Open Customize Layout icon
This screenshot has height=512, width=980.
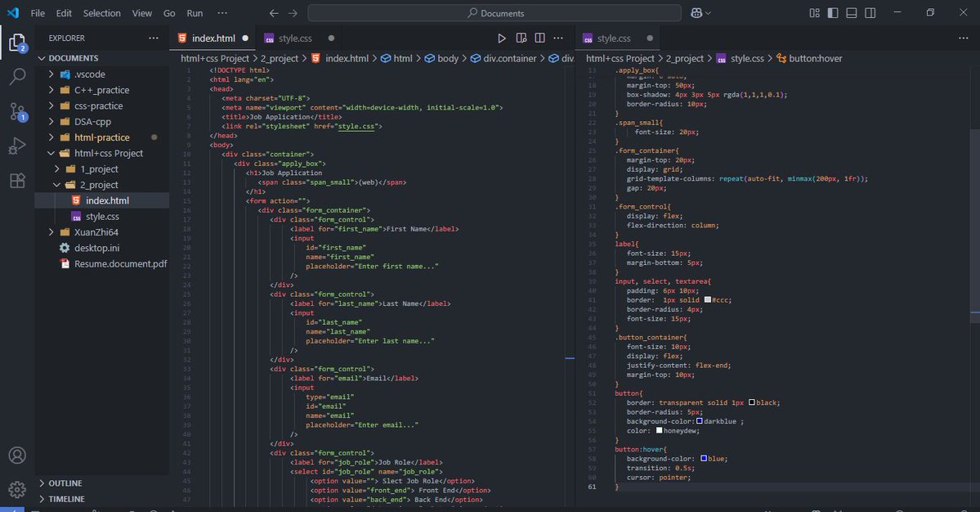click(814, 13)
